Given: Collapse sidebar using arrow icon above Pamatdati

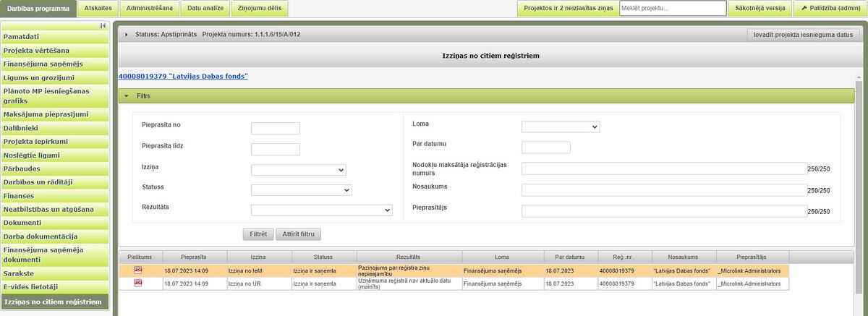Looking at the screenshot, I should pos(103,25).
